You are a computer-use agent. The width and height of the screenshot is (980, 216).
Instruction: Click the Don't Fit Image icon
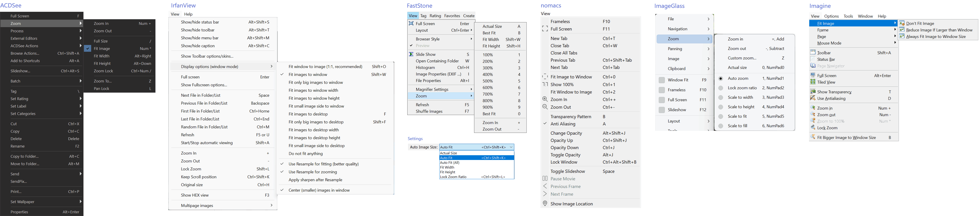pyautogui.click(x=902, y=23)
